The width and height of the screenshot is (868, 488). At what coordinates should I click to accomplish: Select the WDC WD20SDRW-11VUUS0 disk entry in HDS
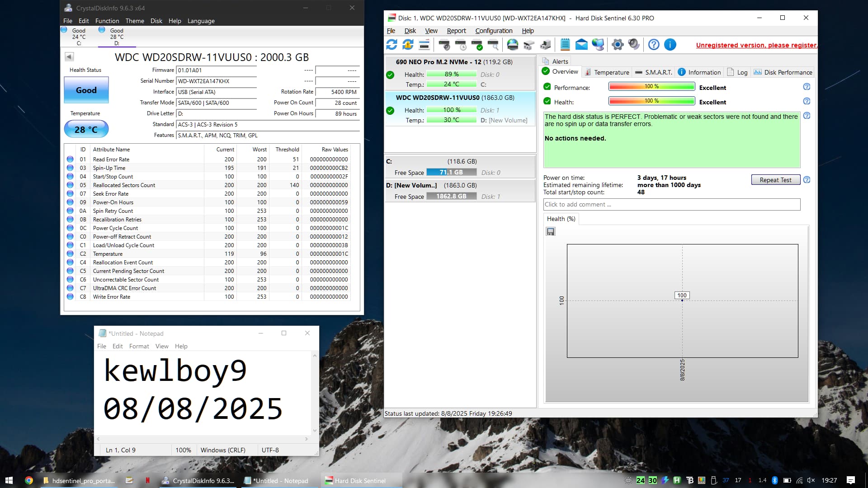click(x=460, y=108)
